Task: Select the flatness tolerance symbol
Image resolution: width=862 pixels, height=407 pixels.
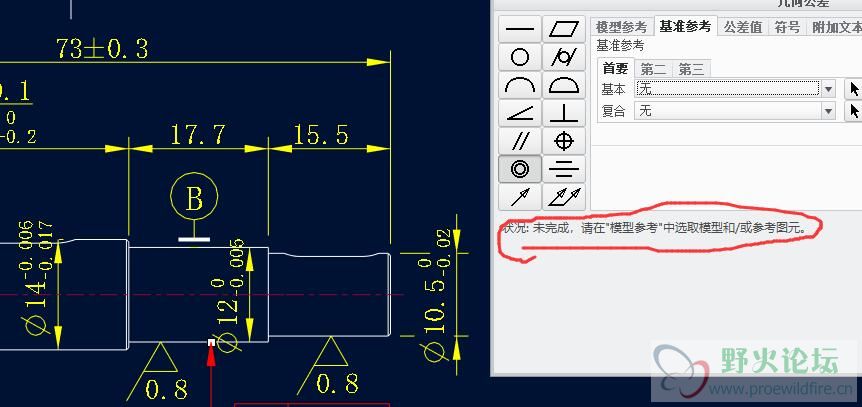Action: (x=564, y=29)
